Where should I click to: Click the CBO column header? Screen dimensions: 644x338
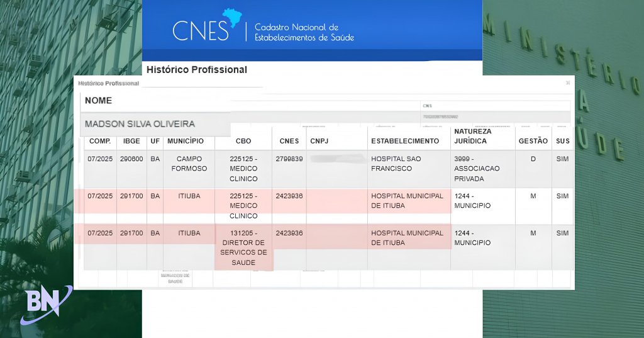(x=243, y=141)
